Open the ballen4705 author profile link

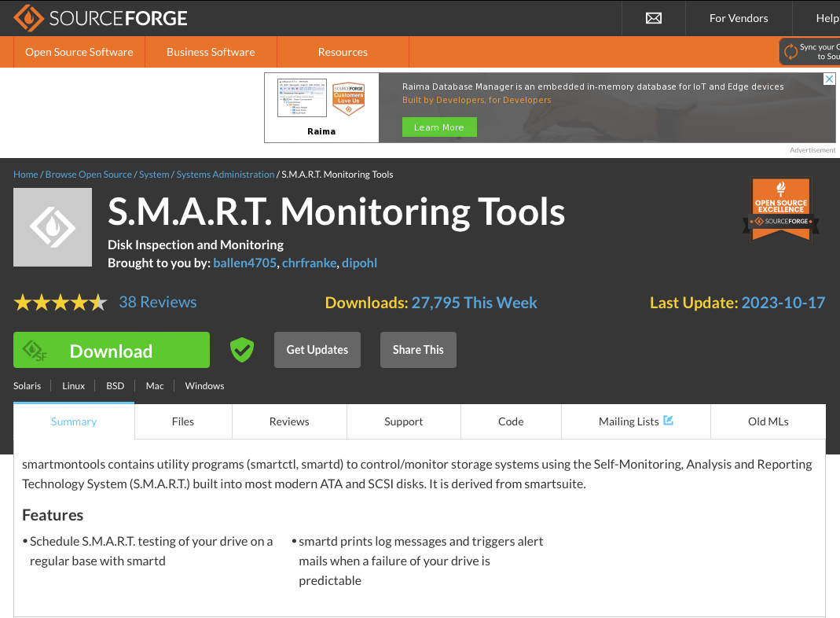tap(245, 263)
